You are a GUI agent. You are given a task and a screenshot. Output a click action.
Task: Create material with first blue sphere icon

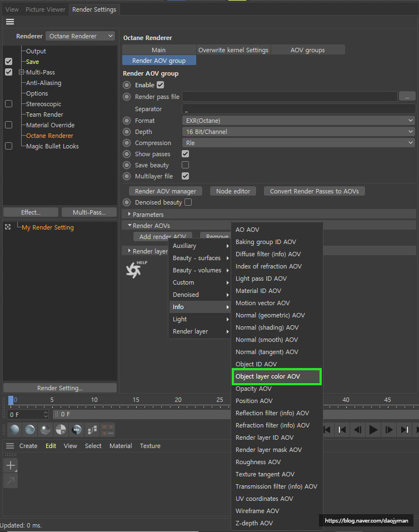(x=14, y=430)
